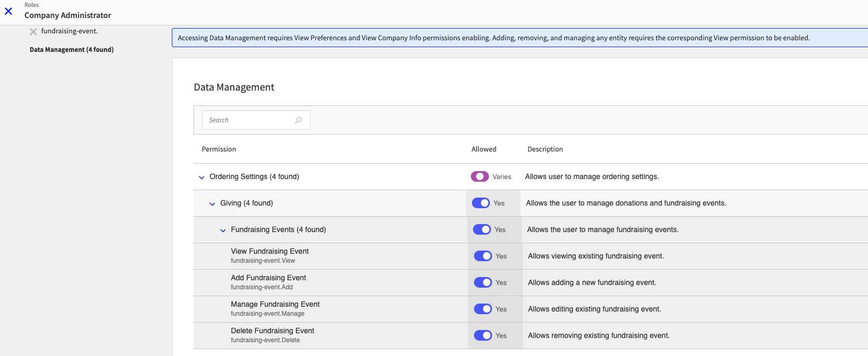Screen dimensions: 868x356
Task: Disable the View Fundraising Event permission
Action: [x=483, y=256]
